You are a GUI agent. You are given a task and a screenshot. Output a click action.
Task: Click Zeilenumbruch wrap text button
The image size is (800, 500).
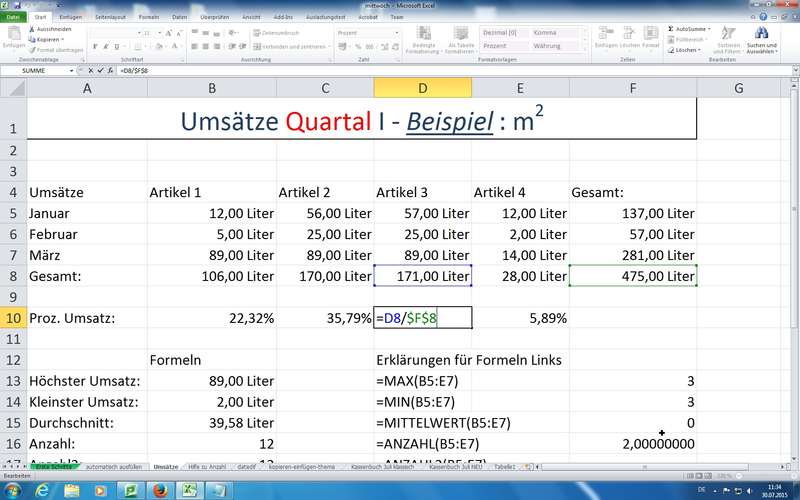[276, 33]
